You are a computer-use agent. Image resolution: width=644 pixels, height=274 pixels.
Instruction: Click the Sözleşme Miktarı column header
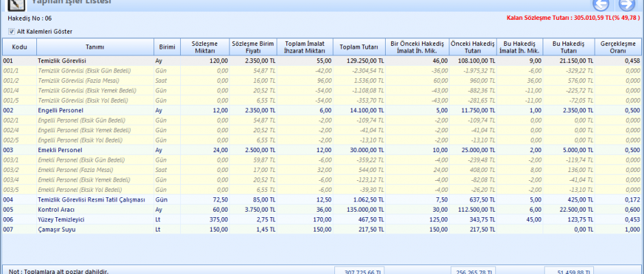click(204, 47)
